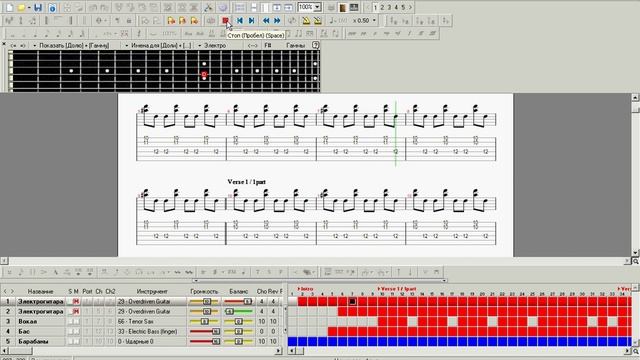Mute track 4 Бас
Screen dimensions: 640x360
click(x=76, y=331)
